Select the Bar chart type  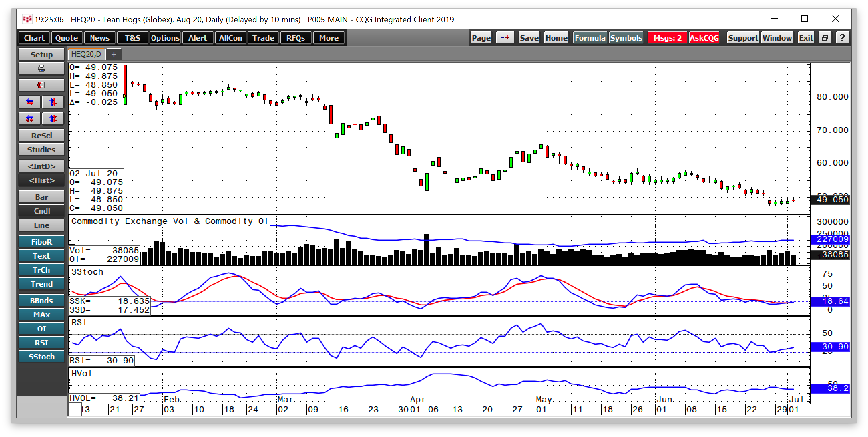pyautogui.click(x=41, y=197)
